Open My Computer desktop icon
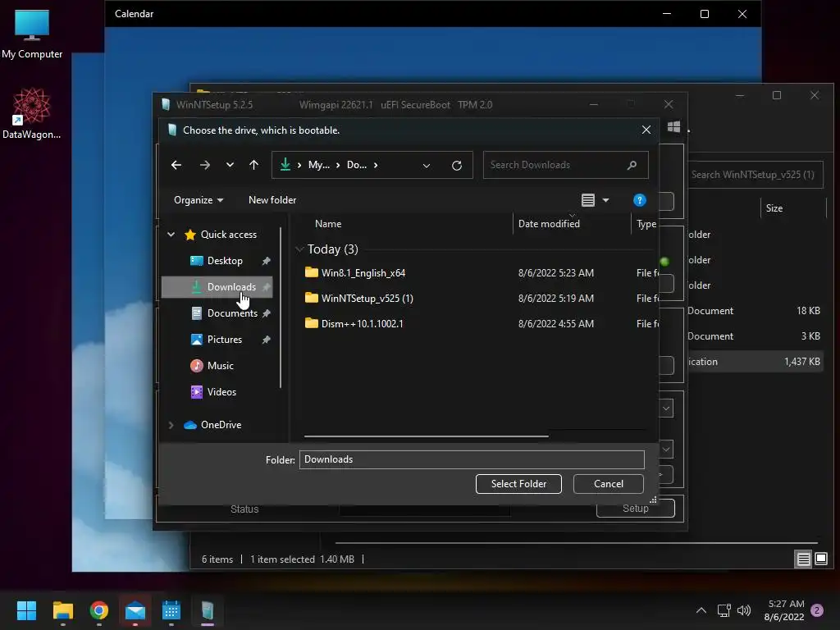Image resolution: width=840 pixels, height=630 pixels. [x=32, y=34]
